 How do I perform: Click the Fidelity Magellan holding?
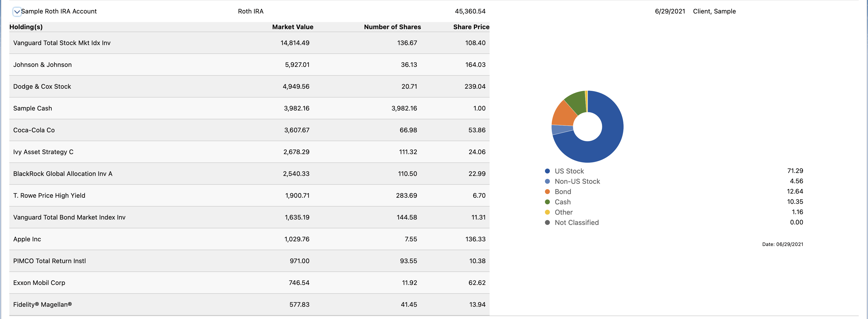pyautogui.click(x=42, y=305)
